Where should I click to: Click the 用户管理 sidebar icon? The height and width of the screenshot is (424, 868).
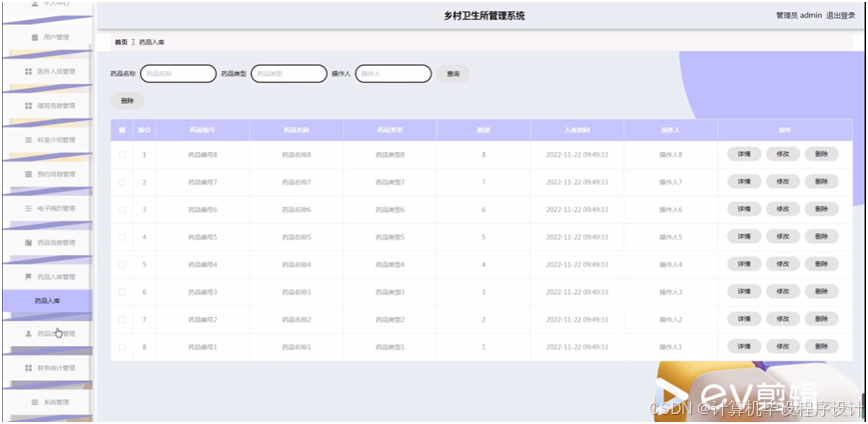34,38
